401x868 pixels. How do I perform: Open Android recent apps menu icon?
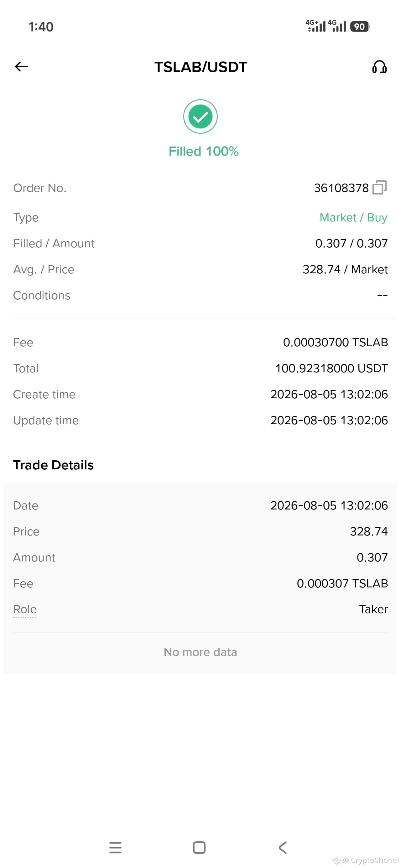(115, 847)
